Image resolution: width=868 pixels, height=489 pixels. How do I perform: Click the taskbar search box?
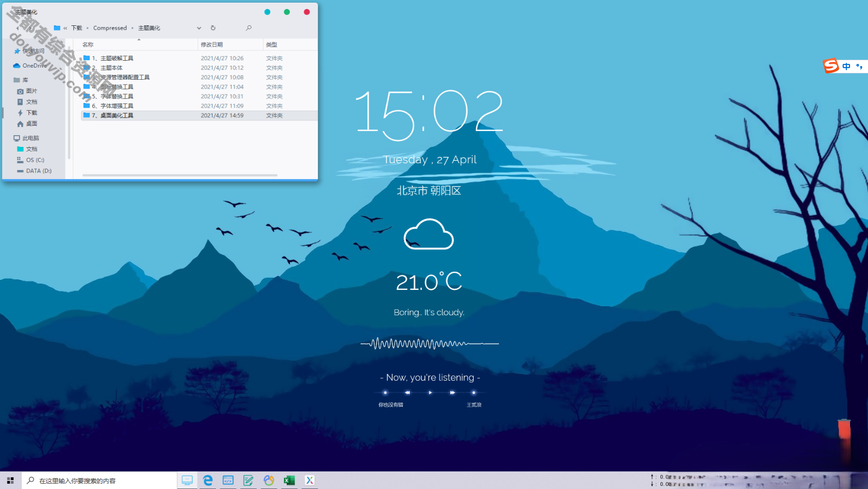(99, 481)
